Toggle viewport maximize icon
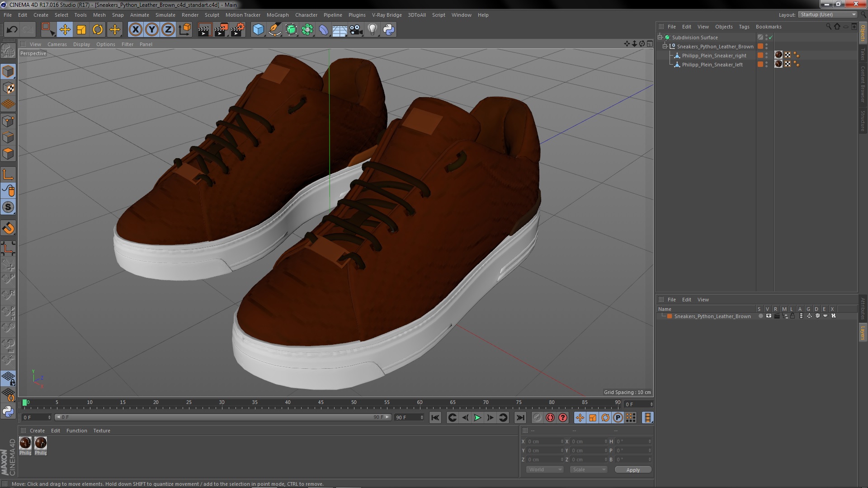The width and height of the screenshot is (868, 488). tap(650, 44)
